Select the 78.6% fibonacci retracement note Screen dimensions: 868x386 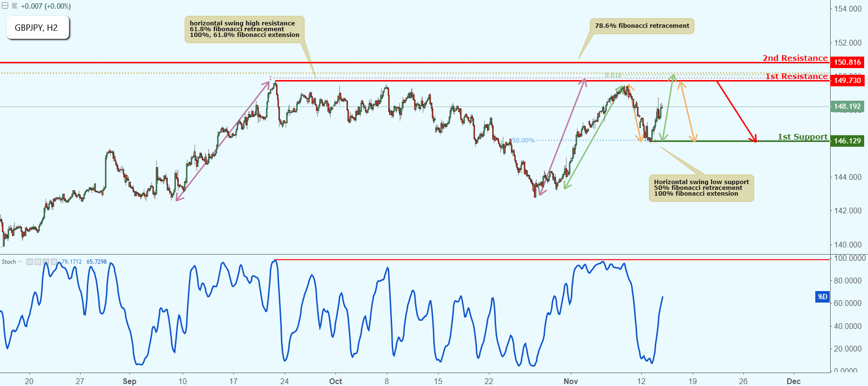tap(642, 26)
